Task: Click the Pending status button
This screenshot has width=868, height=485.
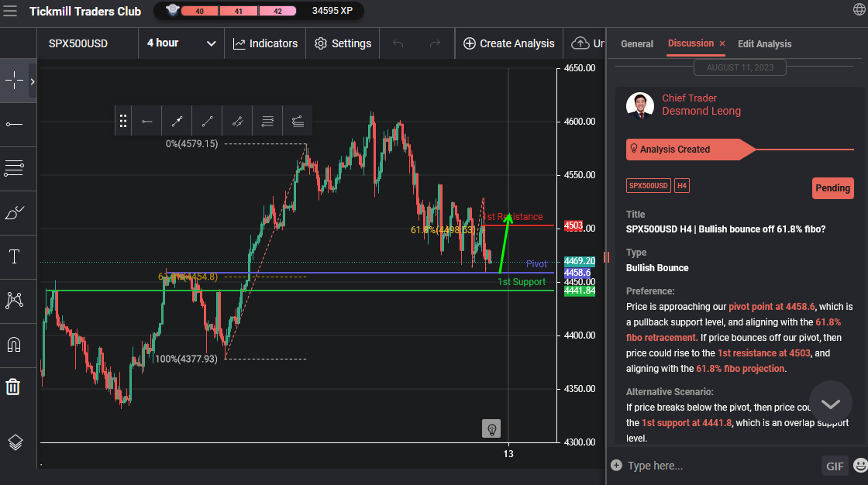Action: click(x=832, y=187)
